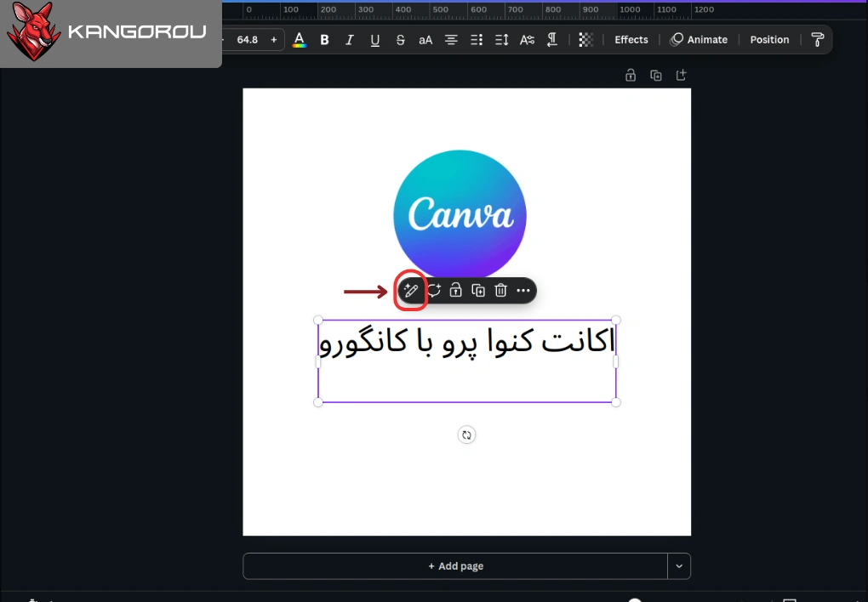The width and height of the screenshot is (868, 602).
Task: Toggle italic formatting
Action: [349, 40]
